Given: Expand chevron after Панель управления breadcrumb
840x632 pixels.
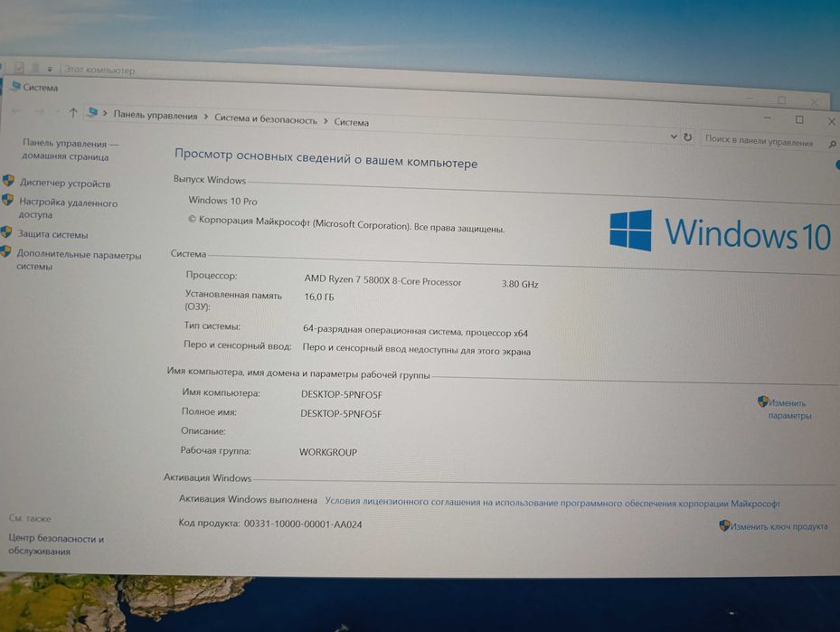Looking at the screenshot, I should [206, 117].
